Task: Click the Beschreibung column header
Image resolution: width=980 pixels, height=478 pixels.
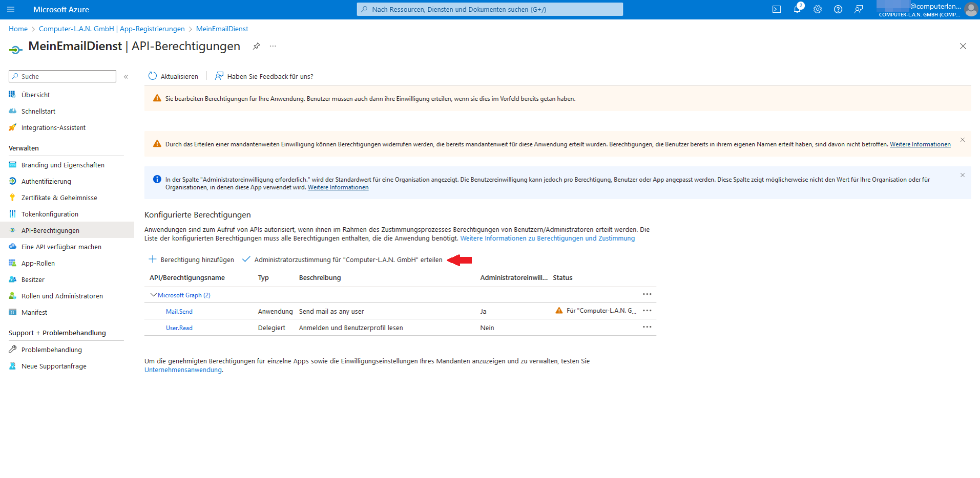Action: tap(320, 278)
